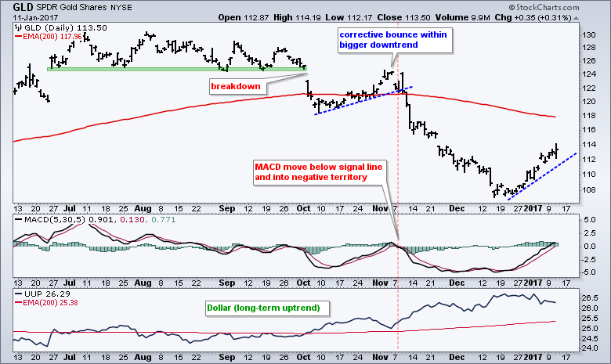Click the Open 112.87 value
Viewport: 611px width, 364px height.
[244, 17]
